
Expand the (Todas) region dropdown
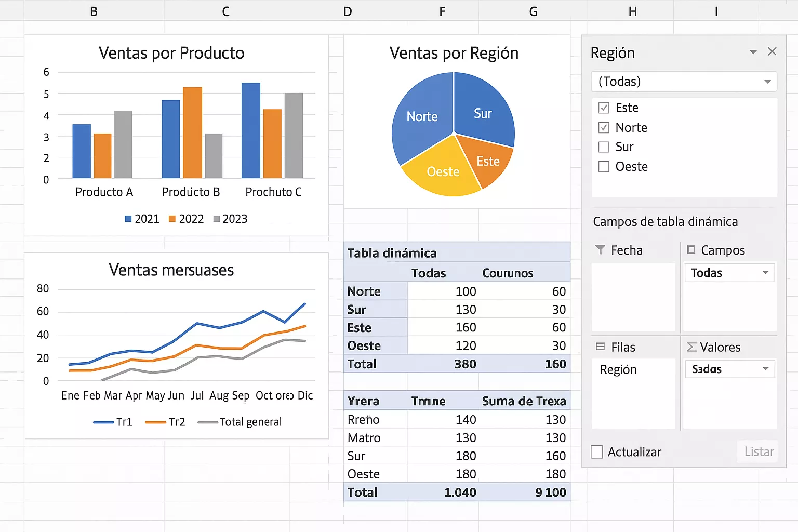767,82
